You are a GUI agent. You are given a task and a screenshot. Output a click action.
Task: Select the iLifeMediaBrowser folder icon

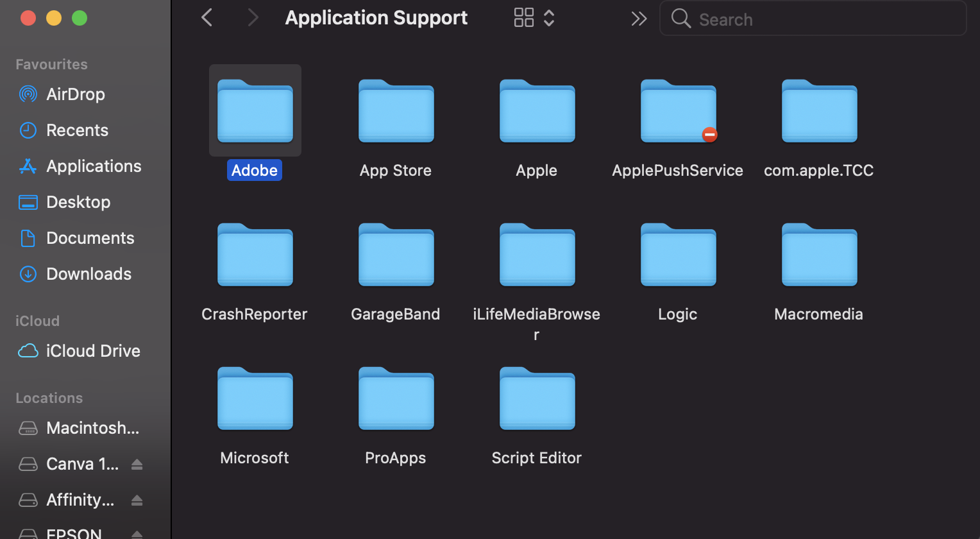(537, 254)
